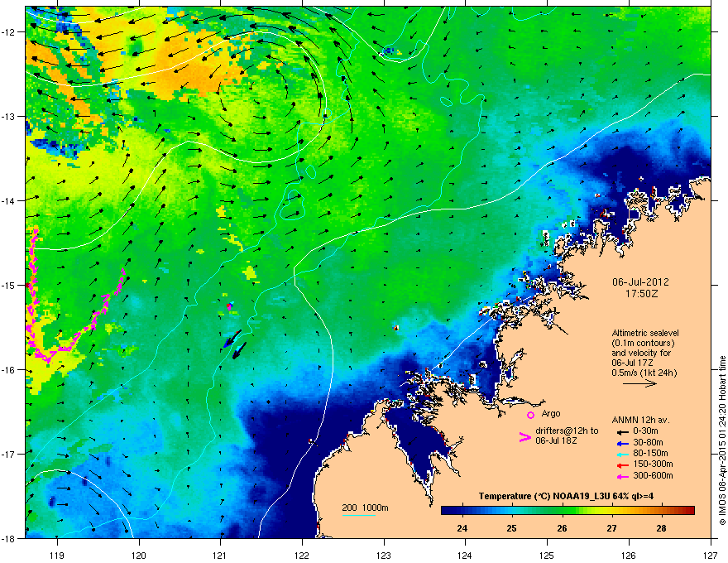The image size is (728, 563).
Task: Click the '(0.1m contours)' text line
Action: 643,344
